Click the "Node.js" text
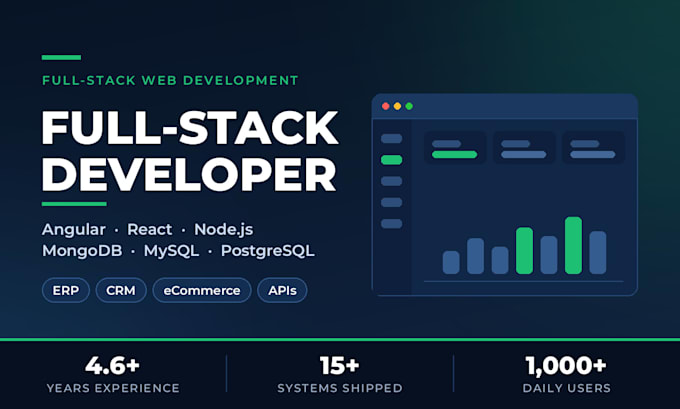Screen dimensions: 680x409 [223, 229]
